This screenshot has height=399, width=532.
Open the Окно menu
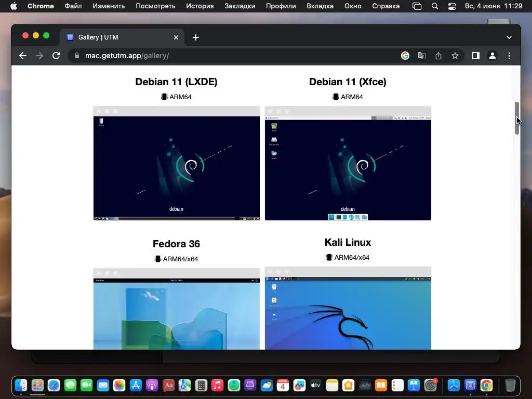(x=353, y=6)
